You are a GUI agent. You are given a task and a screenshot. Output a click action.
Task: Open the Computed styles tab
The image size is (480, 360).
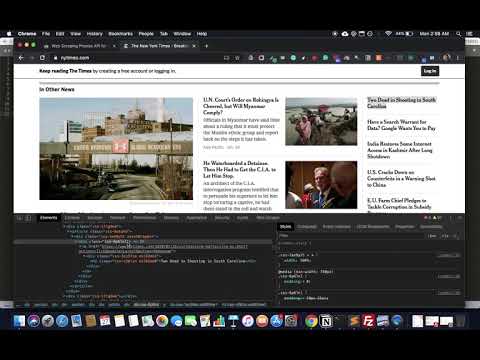click(x=307, y=227)
